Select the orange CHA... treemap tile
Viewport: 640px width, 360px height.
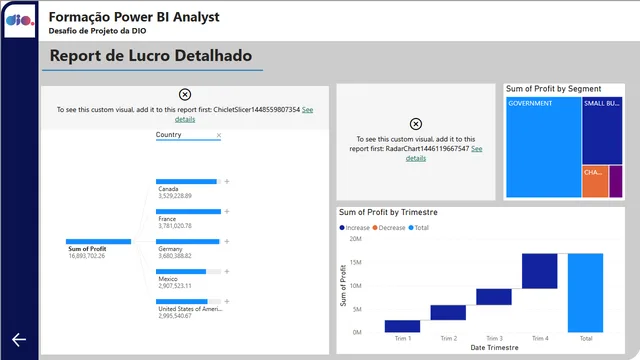coord(595,181)
